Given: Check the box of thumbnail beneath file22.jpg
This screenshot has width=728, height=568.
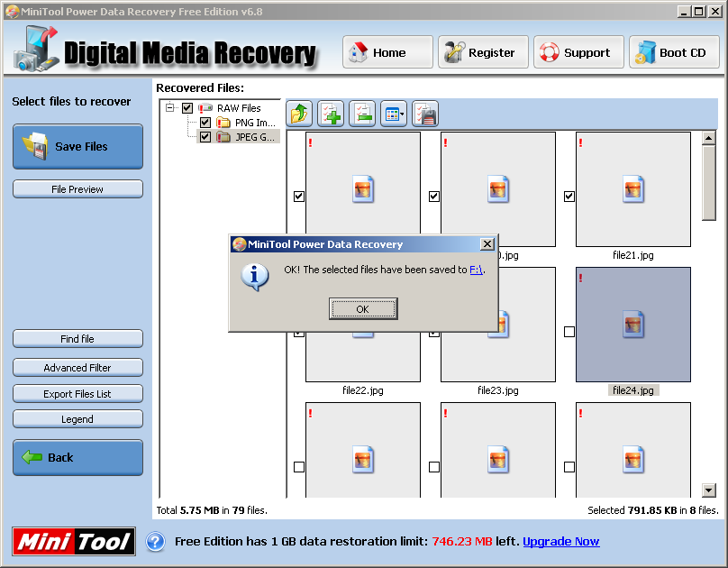Looking at the screenshot, I should [299, 467].
